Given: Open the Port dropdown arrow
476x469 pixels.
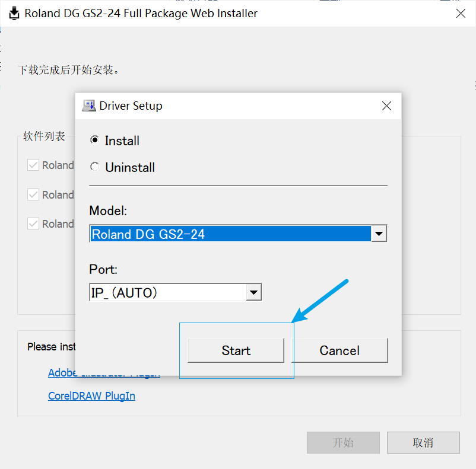Looking at the screenshot, I should (x=253, y=292).
